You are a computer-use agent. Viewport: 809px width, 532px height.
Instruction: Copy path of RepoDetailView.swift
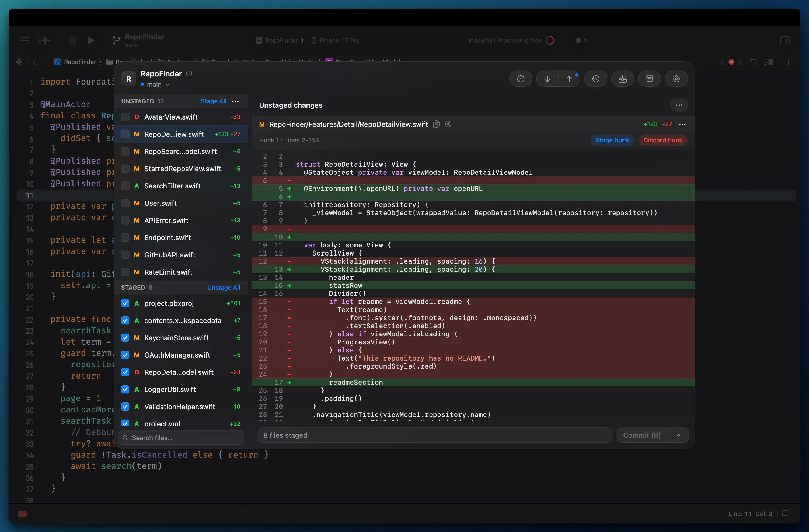[437, 124]
